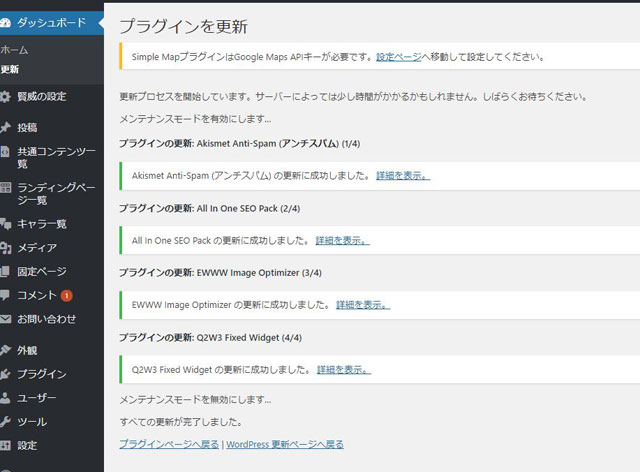Viewport: 640px width, 472px height.
Task: Click the すべての更新が完了しました message
Action: pos(181,422)
